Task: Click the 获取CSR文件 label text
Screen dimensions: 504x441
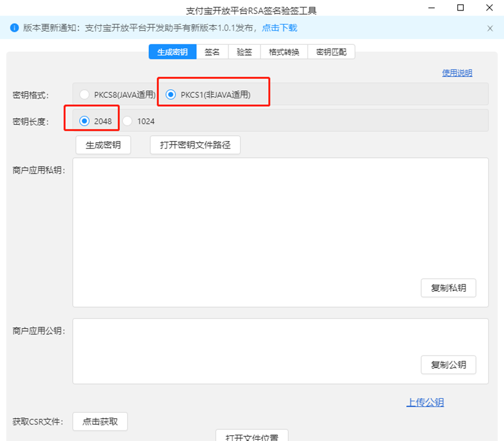Action: pyautogui.click(x=38, y=421)
